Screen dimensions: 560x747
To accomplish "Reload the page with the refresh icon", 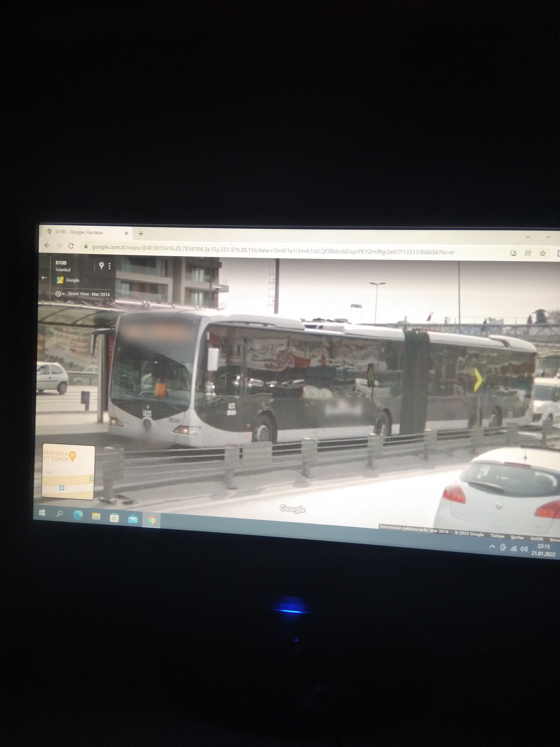I will pyautogui.click(x=71, y=246).
